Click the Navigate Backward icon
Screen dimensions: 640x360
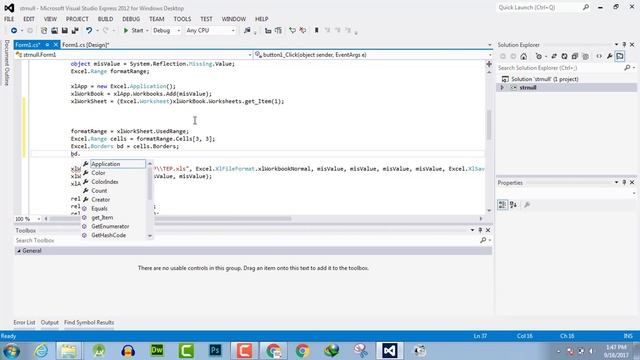click(14, 31)
